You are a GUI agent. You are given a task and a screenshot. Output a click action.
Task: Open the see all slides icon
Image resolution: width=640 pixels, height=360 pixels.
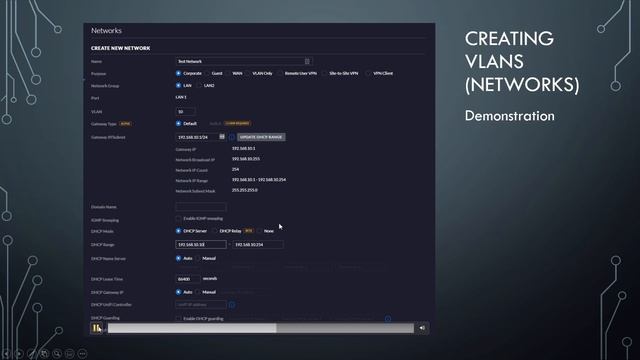click(44, 353)
